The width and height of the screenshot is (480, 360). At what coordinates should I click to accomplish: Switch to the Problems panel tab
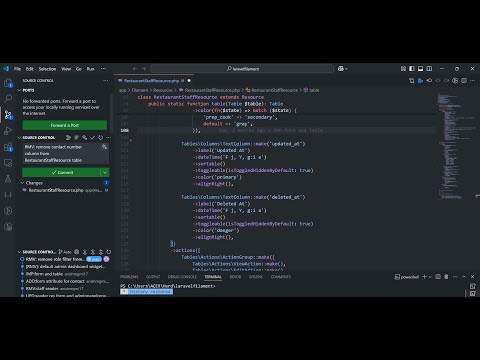129,277
